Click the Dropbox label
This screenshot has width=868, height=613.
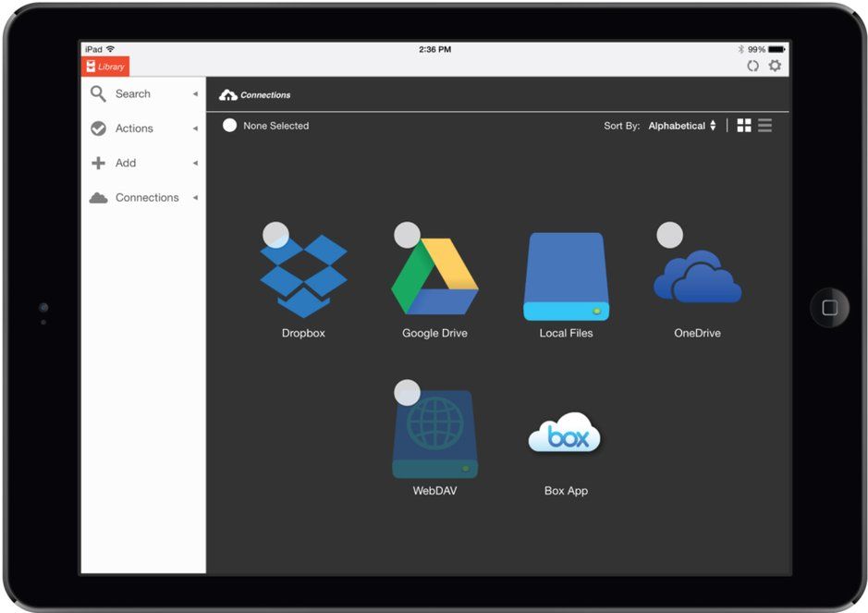(x=303, y=334)
